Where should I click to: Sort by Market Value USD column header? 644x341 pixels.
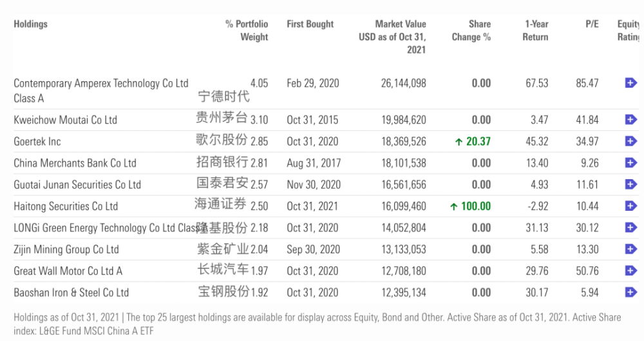click(x=392, y=37)
